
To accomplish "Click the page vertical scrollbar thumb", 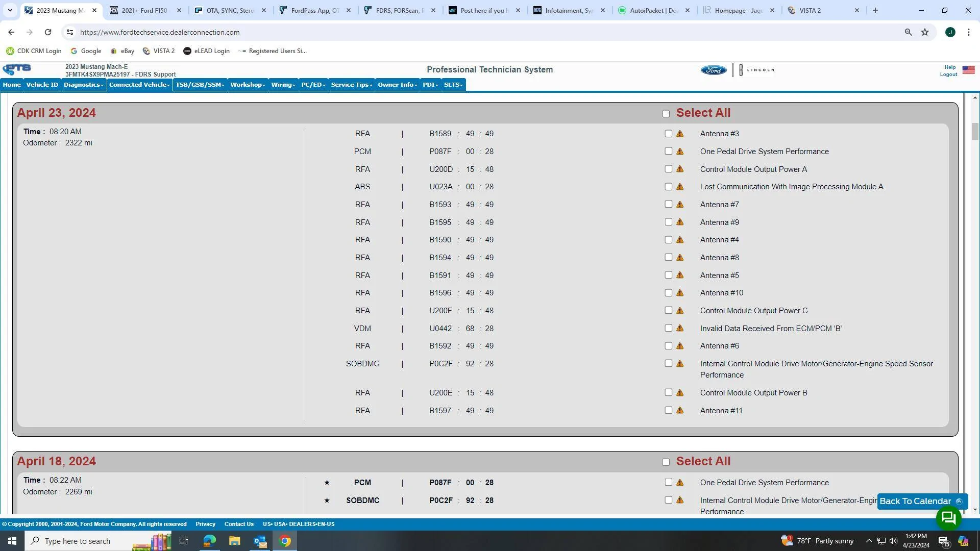I will [x=975, y=132].
